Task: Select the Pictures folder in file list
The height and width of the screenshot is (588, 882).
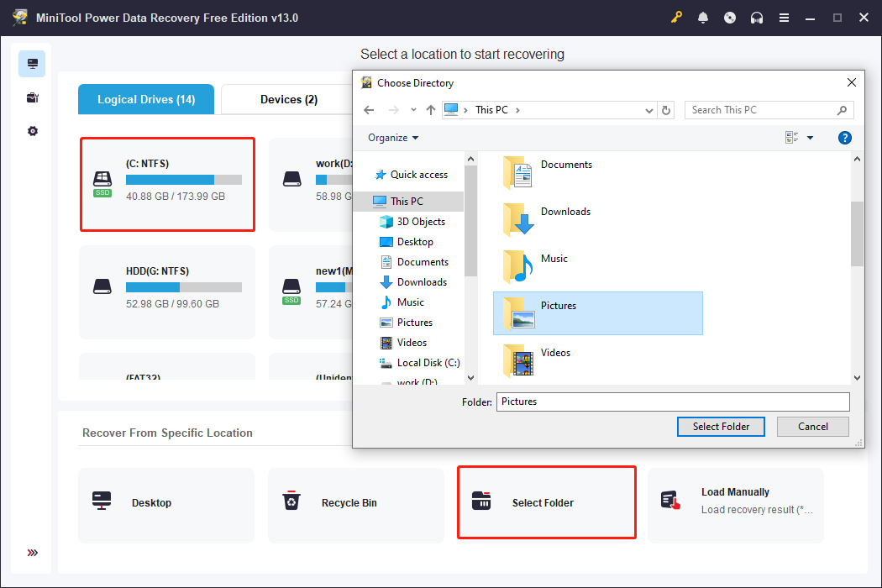Action: 598,313
